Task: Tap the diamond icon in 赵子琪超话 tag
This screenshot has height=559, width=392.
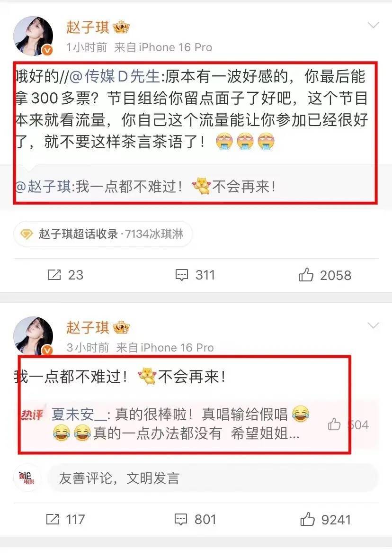Action: pyautogui.click(x=27, y=234)
